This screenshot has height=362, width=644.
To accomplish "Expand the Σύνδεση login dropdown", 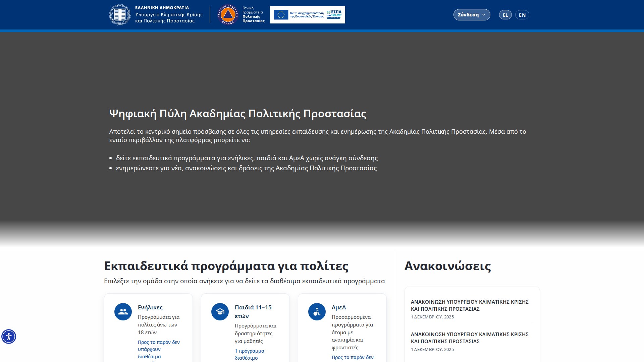I will [x=468, y=15].
